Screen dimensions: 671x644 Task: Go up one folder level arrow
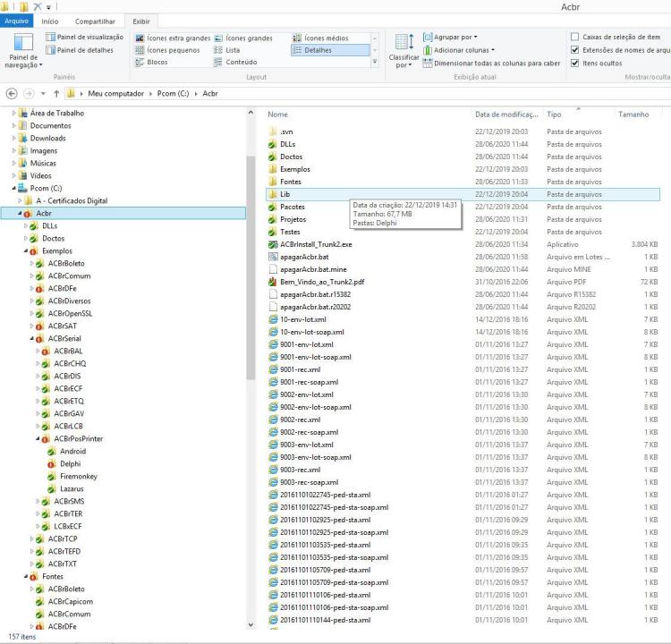56,93
